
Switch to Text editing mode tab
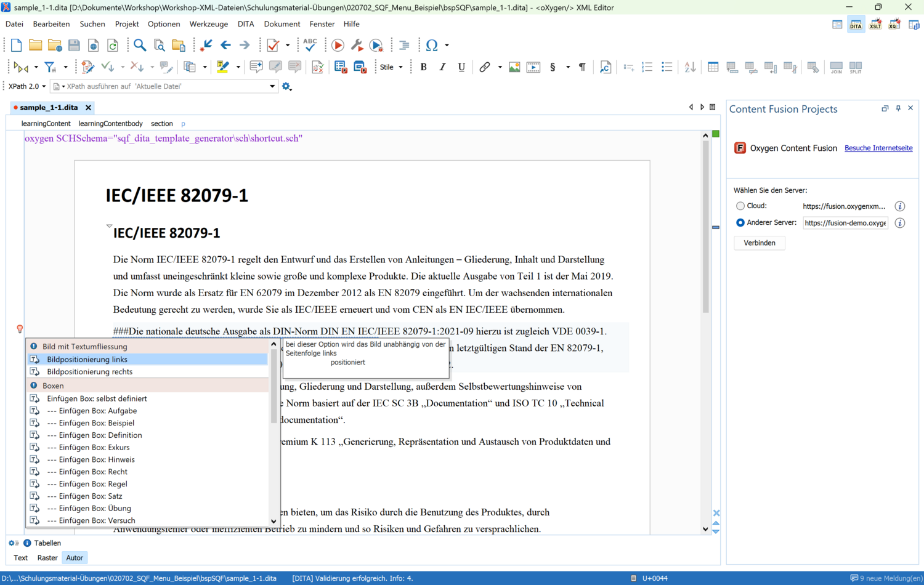20,558
